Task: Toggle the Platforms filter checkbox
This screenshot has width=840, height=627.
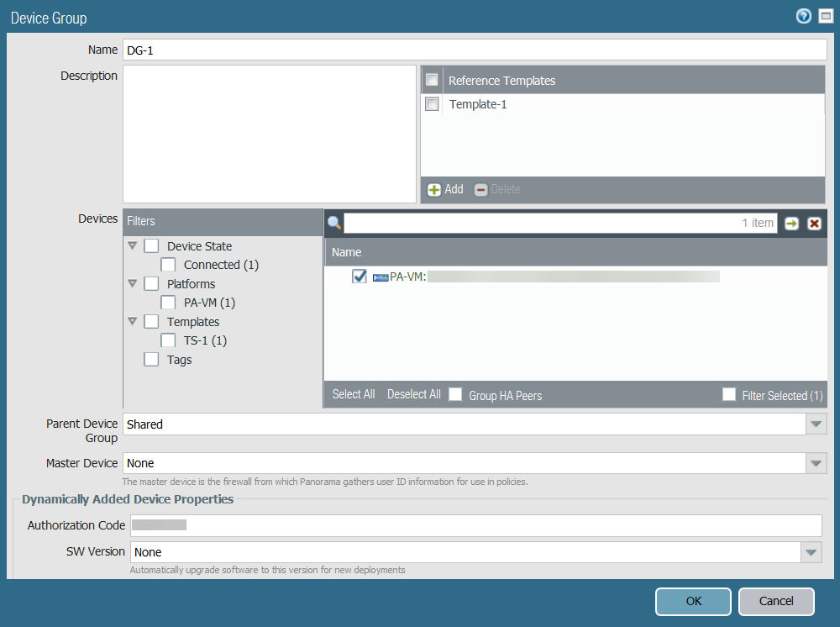Action: point(151,283)
